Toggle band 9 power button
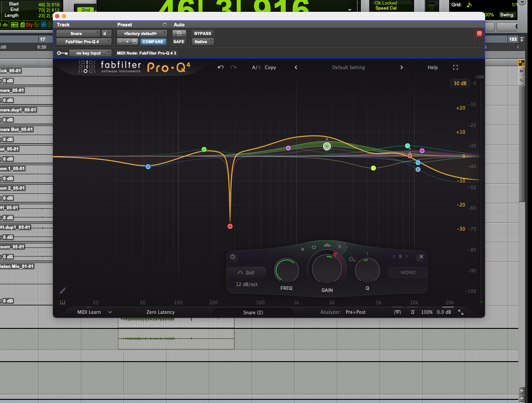532x403 pixels. coord(233,257)
